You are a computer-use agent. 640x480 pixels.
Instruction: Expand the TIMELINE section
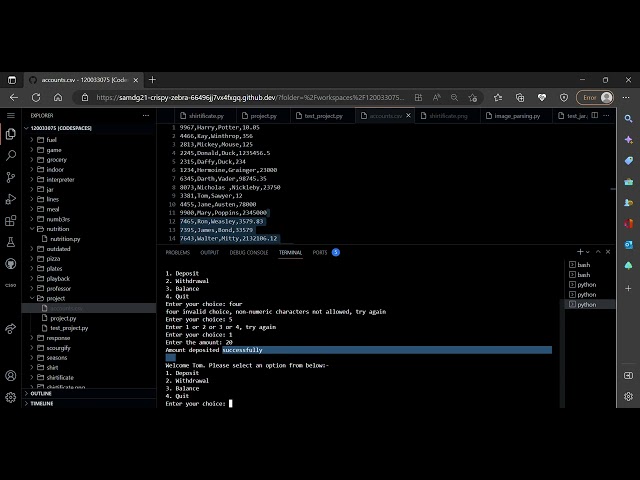pos(42,403)
